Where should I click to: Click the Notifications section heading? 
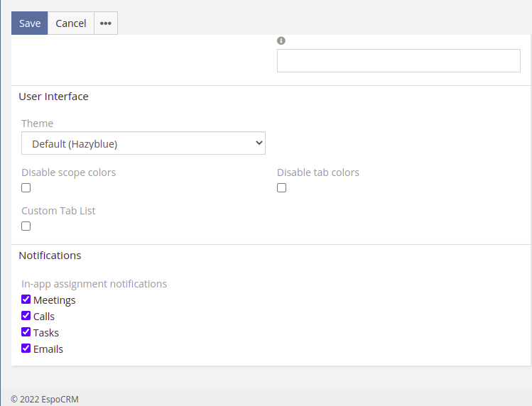50,256
